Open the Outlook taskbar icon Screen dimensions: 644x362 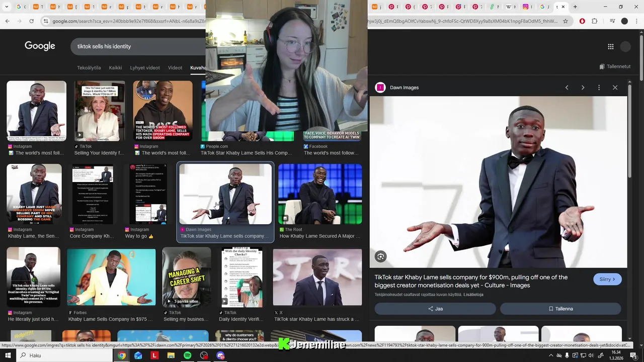[x=138, y=355]
